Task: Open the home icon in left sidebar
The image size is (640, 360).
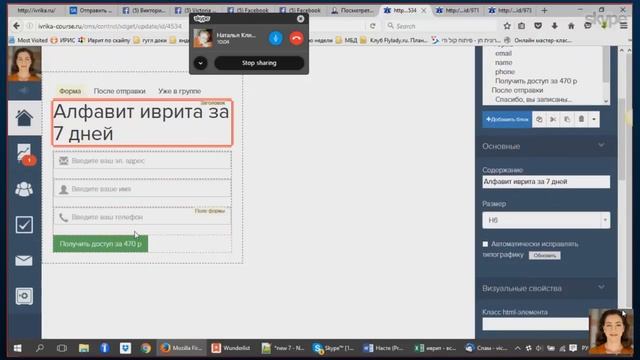Action: pyautogui.click(x=24, y=118)
